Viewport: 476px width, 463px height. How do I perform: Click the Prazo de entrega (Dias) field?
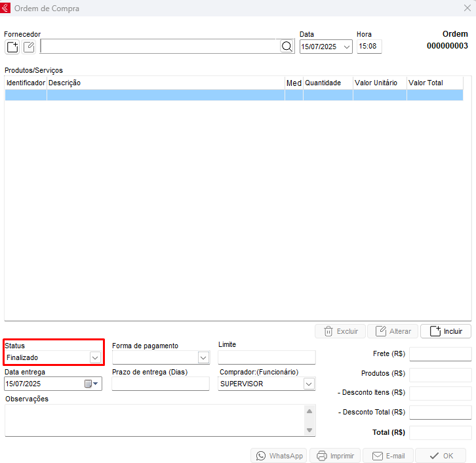(x=160, y=384)
